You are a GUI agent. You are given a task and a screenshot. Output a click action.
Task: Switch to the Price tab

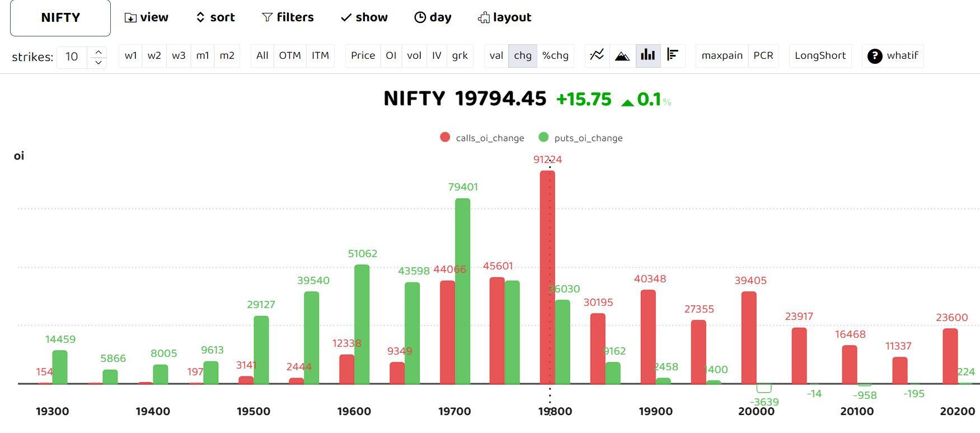pos(363,55)
